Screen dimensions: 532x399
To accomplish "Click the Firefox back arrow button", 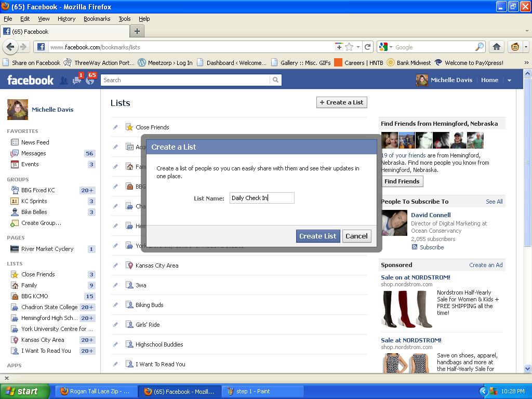I will 10,47.
